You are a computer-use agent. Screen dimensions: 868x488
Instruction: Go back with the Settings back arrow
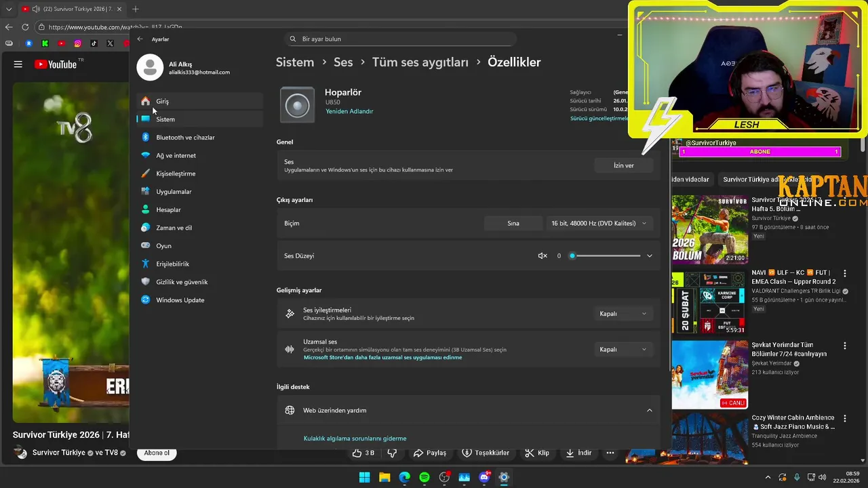(140, 39)
